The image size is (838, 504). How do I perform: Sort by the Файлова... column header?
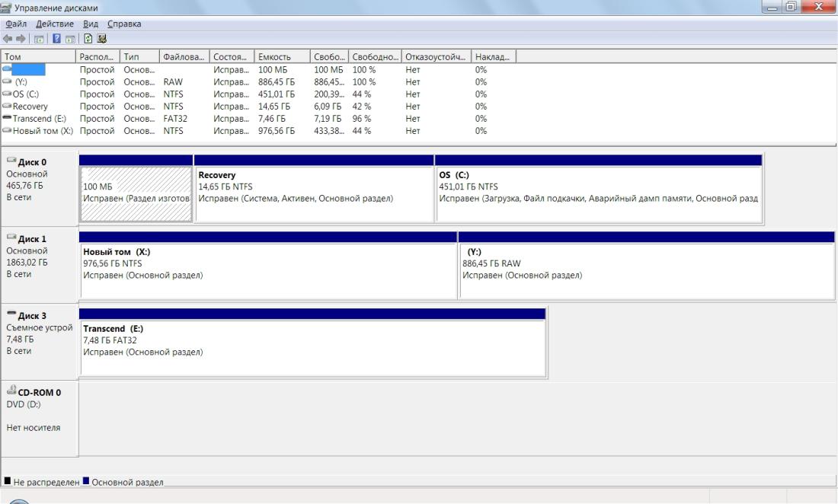184,56
